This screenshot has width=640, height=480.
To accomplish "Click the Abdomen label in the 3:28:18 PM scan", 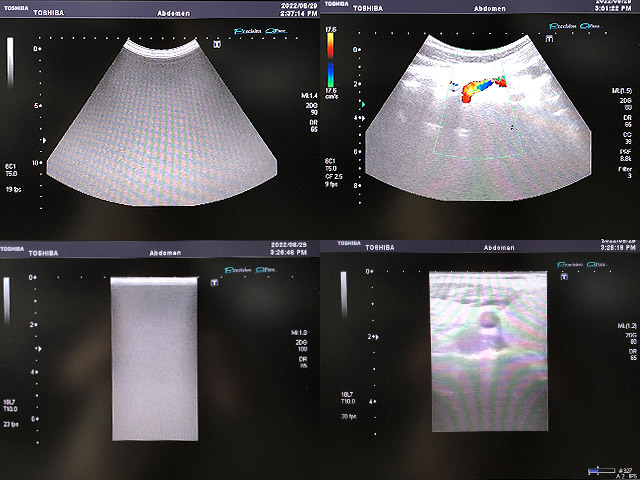I will (x=499, y=247).
